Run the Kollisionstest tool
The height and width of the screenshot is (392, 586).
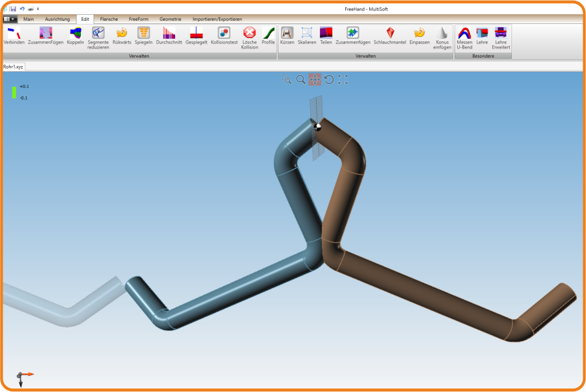click(x=224, y=34)
